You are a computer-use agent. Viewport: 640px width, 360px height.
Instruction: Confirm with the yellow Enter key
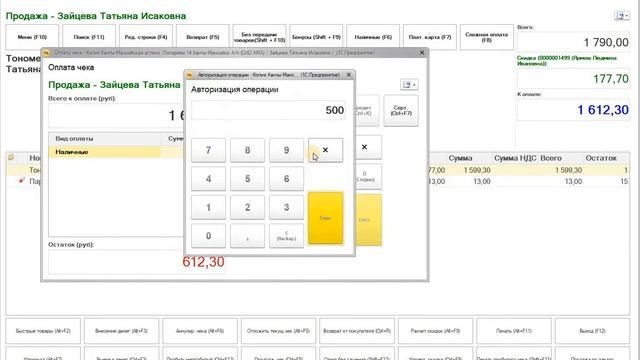pyautogui.click(x=325, y=218)
